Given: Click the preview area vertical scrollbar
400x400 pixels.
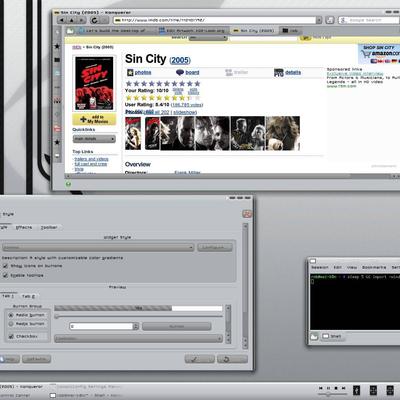Looking at the screenshot, I should click(228, 324).
